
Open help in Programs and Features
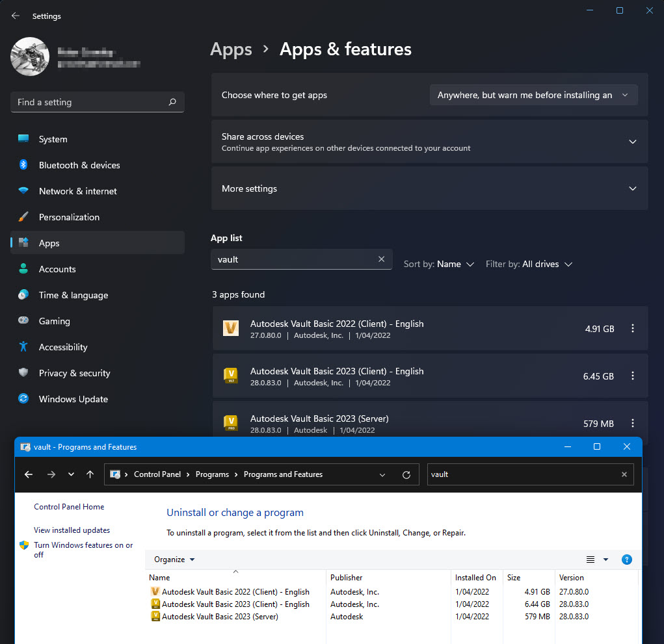pos(626,560)
